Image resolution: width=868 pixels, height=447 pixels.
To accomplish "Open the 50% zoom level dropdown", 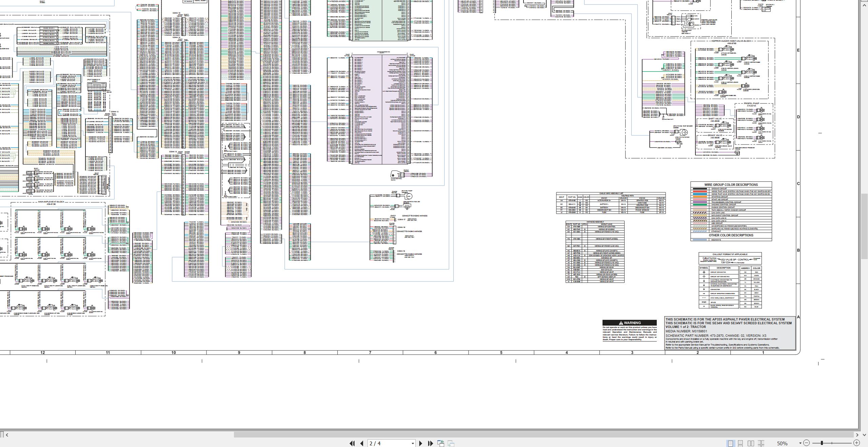I will click(x=800, y=443).
